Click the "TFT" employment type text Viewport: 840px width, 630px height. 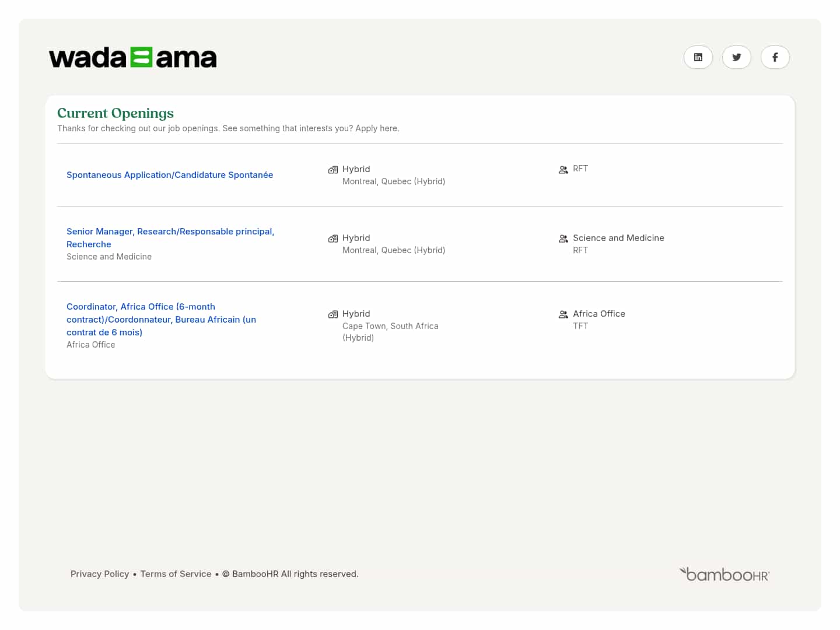tap(580, 326)
